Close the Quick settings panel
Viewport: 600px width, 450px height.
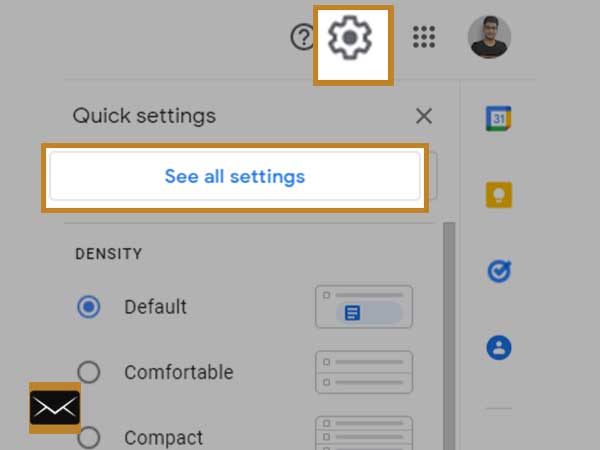coord(424,116)
